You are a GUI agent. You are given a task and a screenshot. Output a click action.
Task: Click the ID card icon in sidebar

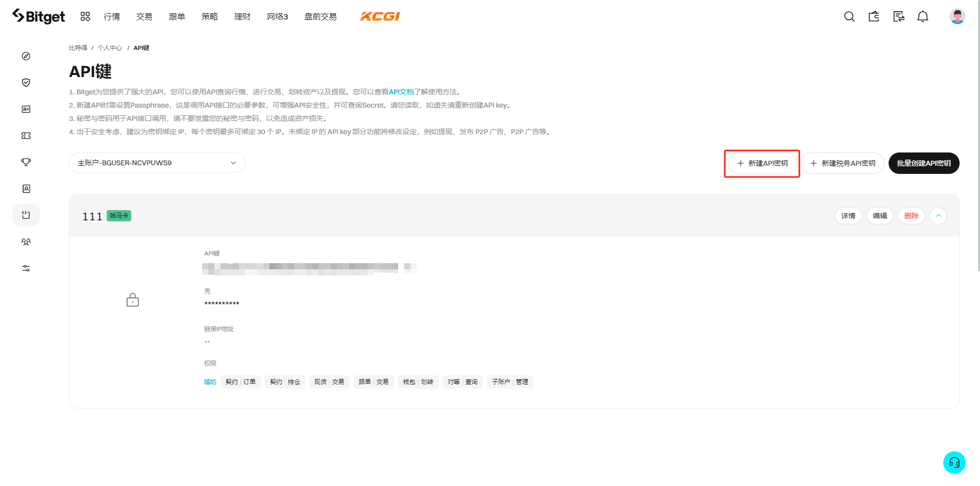pyautogui.click(x=26, y=109)
